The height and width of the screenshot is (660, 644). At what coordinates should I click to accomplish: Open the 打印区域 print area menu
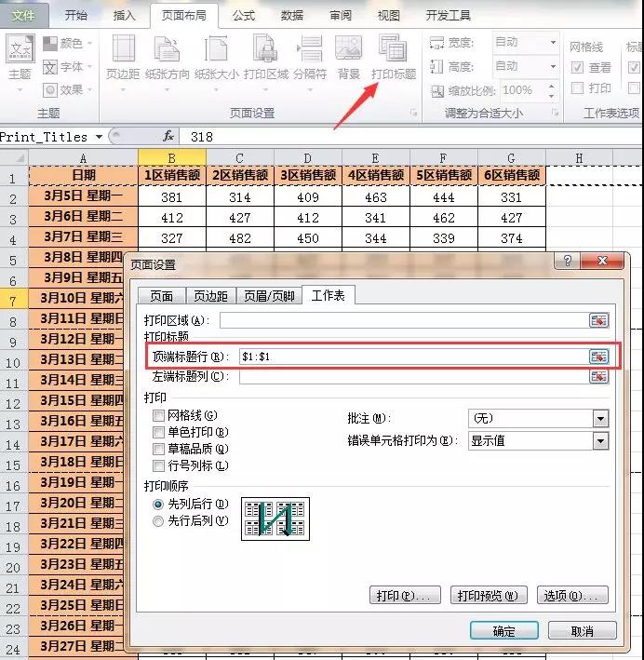click(265, 62)
